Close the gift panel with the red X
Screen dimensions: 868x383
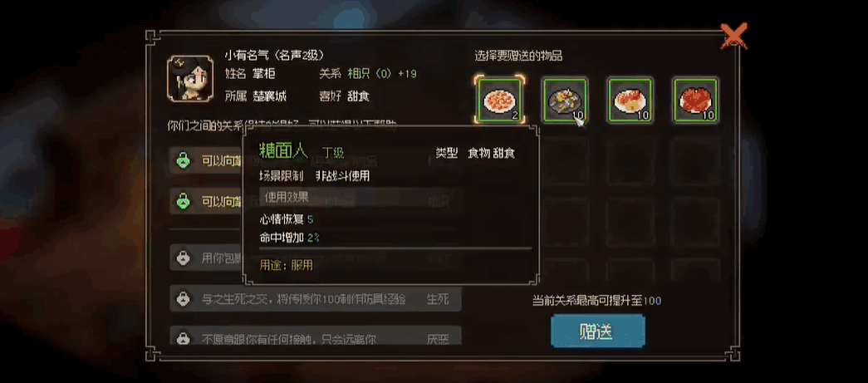[x=734, y=36]
